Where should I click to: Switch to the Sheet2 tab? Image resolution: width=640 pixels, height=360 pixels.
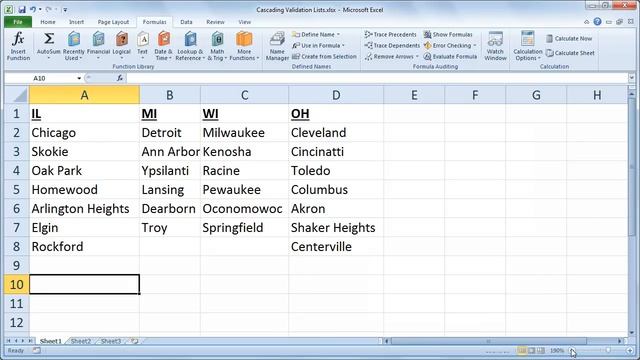click(81, 341)
